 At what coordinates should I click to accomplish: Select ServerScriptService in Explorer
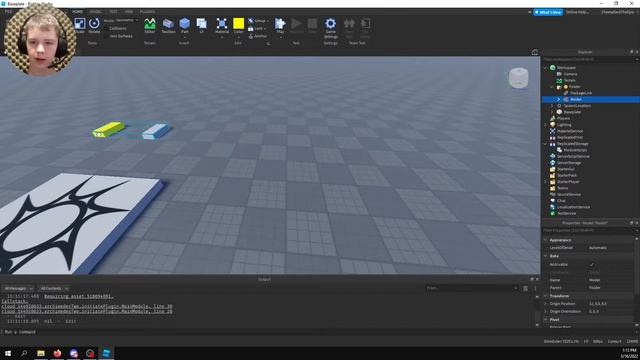click(573, 156)
